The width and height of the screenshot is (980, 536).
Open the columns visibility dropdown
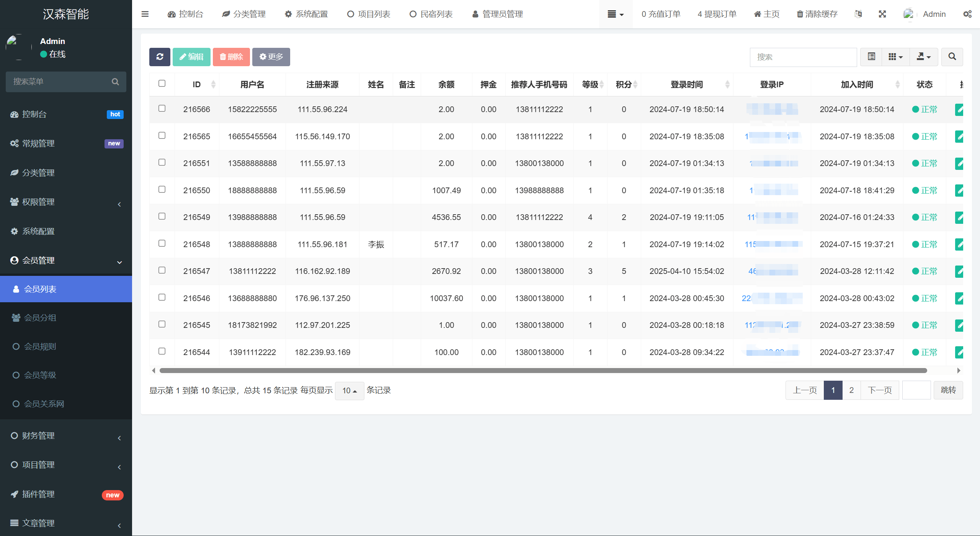(x=895, y=57)
